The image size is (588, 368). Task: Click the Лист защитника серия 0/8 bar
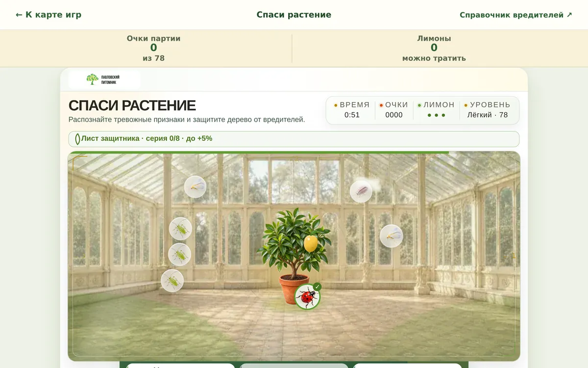point(294,139)
